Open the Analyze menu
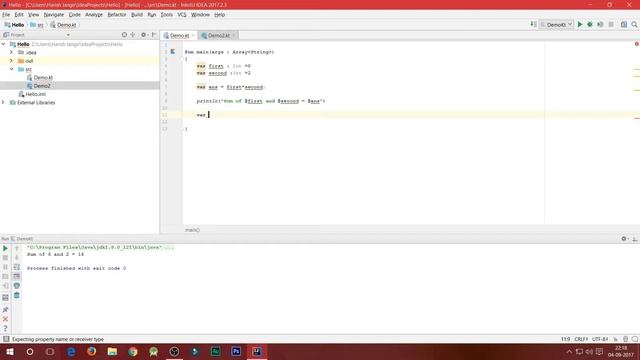 [x=93, y=14]
